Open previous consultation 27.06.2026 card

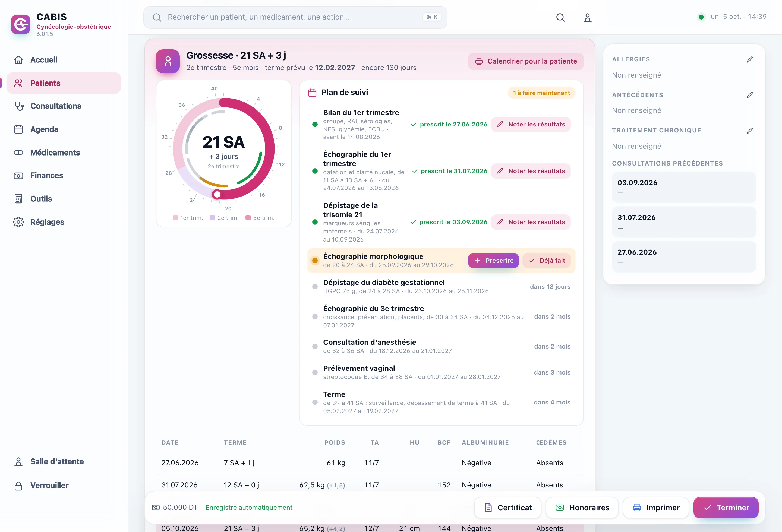(x=684, y=256)
